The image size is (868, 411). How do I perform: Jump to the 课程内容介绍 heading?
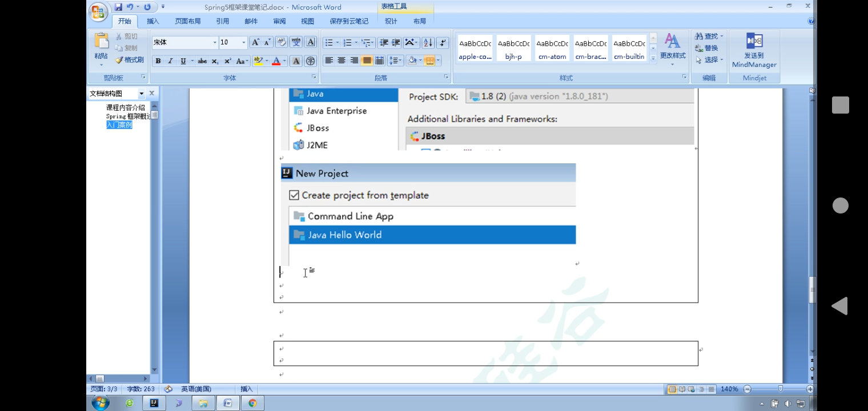coord(126,107)
